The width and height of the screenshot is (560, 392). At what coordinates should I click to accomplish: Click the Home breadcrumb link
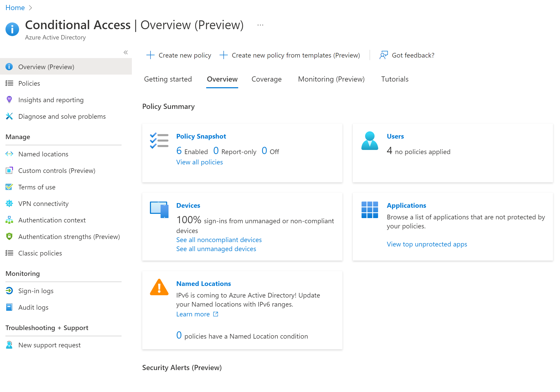click(x=15, y=8)
